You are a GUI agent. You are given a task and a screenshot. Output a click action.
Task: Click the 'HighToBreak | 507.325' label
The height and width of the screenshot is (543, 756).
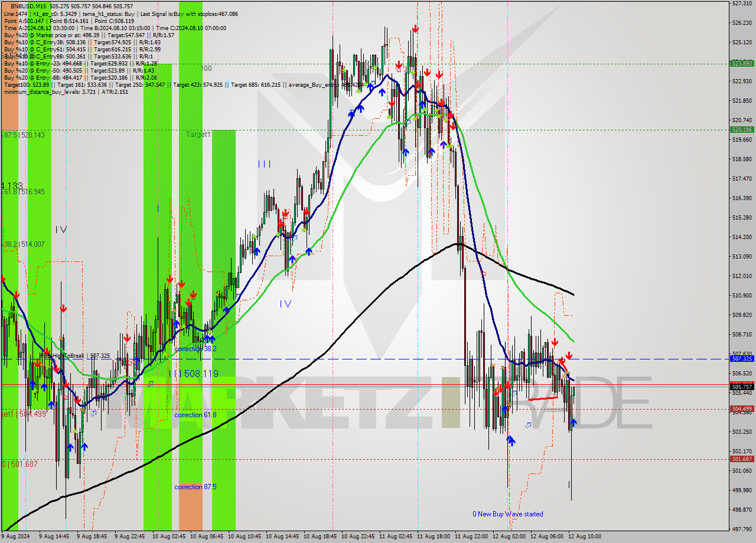pyautogui.click(x=74, y=356)
